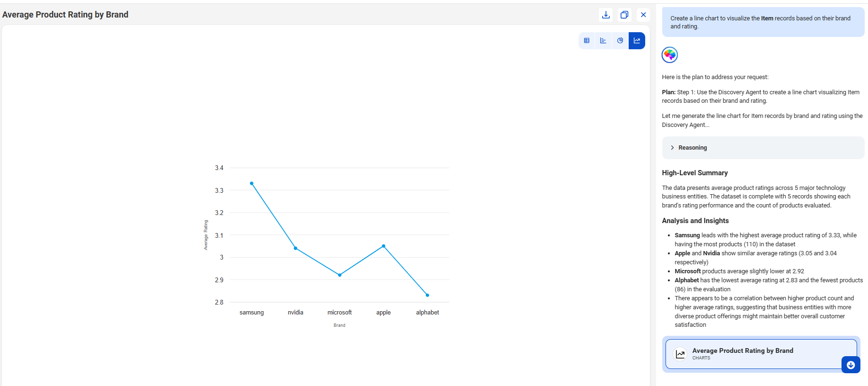Image resolution: width=868 pixels, height=386 pixels.
Task: Click the apple data point on line
Action: [384, 246]
